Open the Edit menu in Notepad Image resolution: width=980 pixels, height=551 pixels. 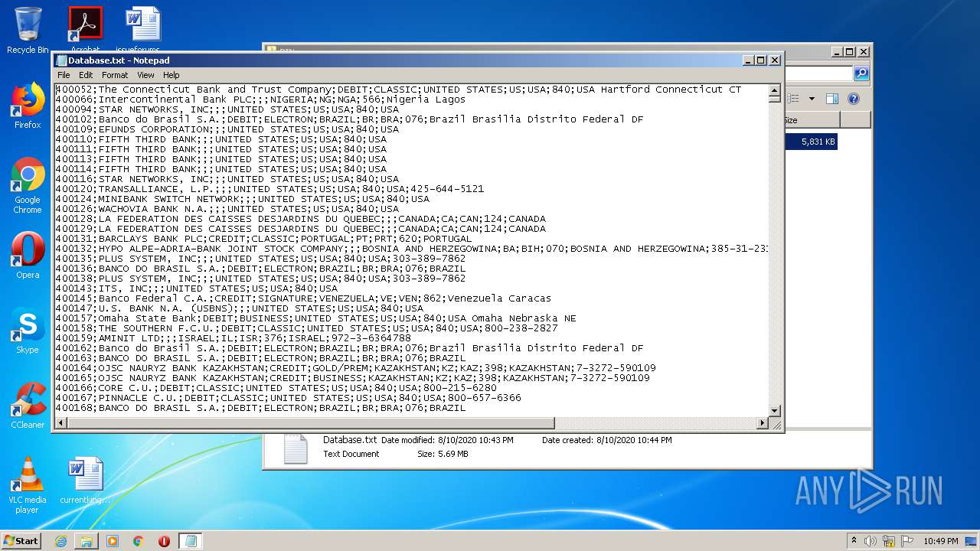click(x=86, y=75)
